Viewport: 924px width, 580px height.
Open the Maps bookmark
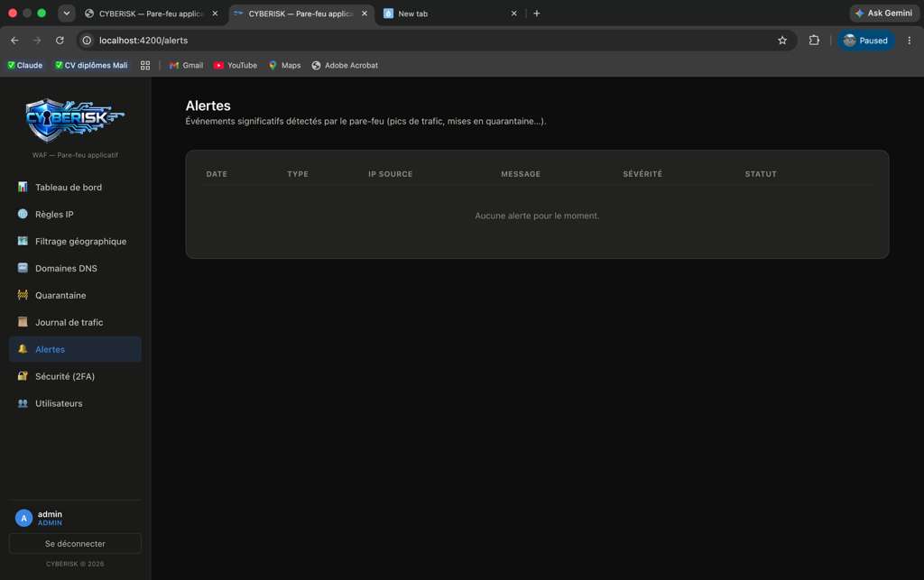point(284,65)
